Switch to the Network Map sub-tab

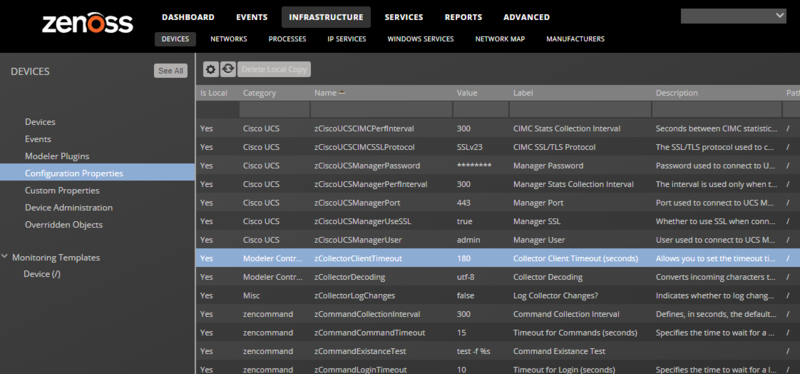[x=500, y=39]
